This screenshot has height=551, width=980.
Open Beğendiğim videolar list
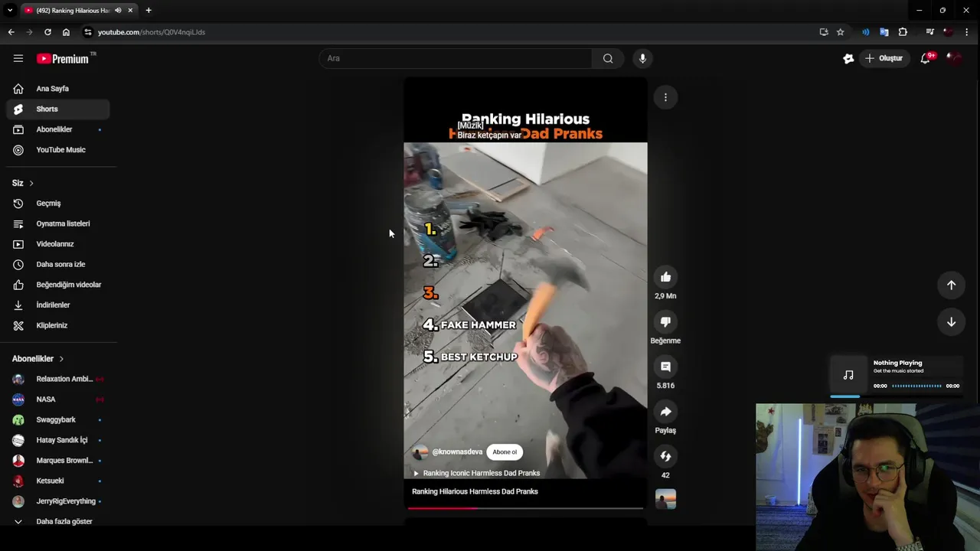58,285
